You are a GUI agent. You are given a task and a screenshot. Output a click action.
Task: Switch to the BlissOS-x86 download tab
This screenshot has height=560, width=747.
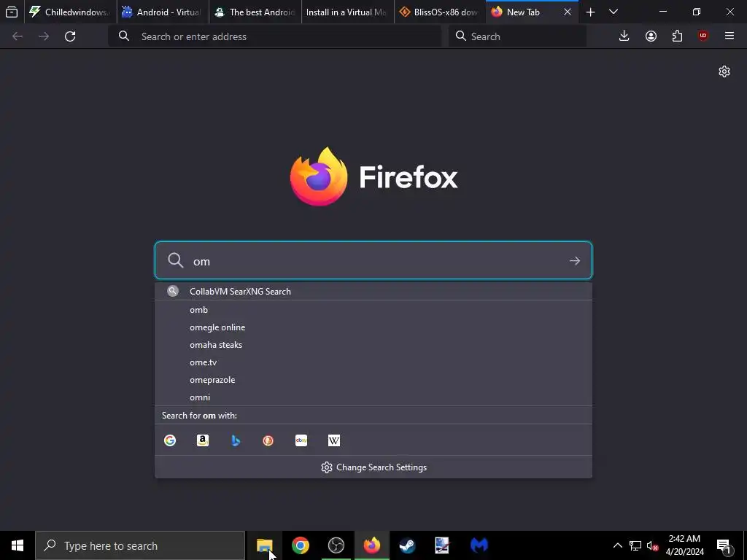pyautogui.click(x=440, y=12)
